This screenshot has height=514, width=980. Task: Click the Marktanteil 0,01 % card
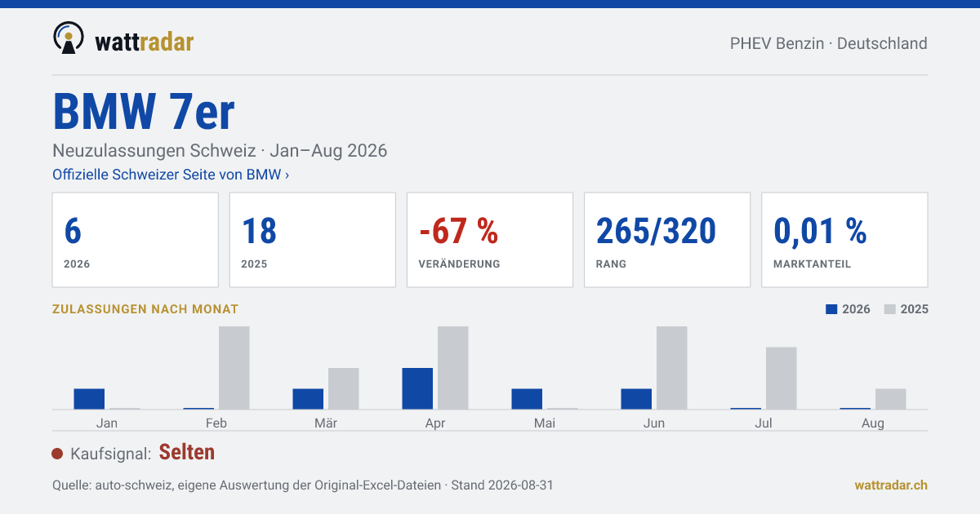844,240
